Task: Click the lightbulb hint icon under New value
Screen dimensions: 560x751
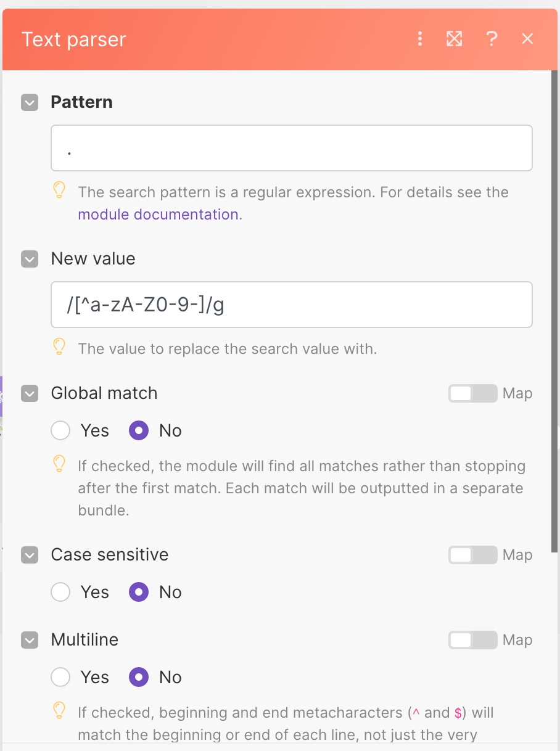Action: [x=59, y=347]
